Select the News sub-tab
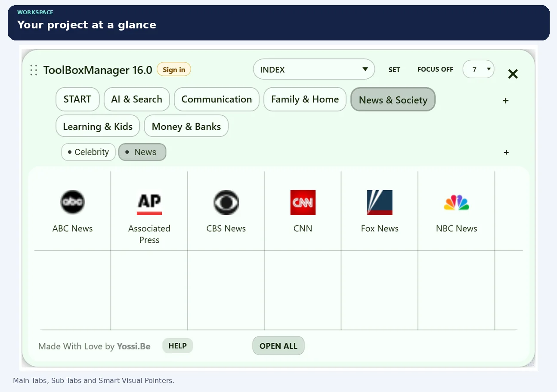557x392 pixels. 142,152
